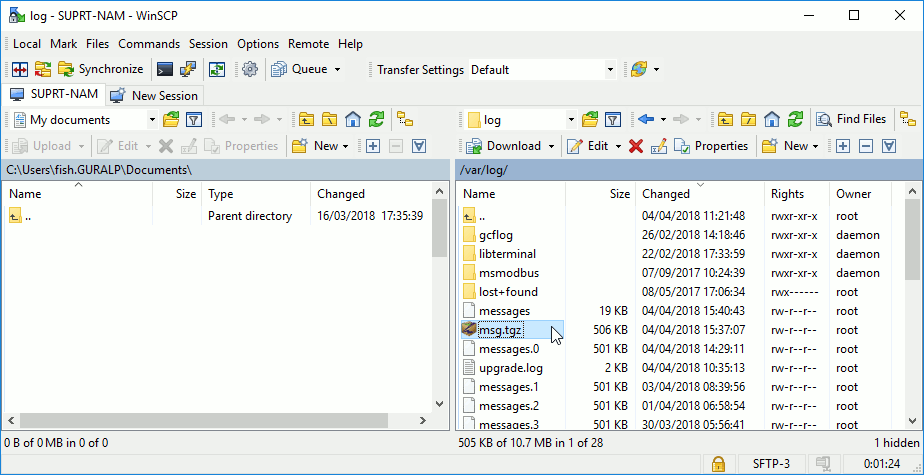Image resolution: width=924 pixels, height=475 pixels.
Task: Expand the remote Back history dropdown
Action: 663,120
